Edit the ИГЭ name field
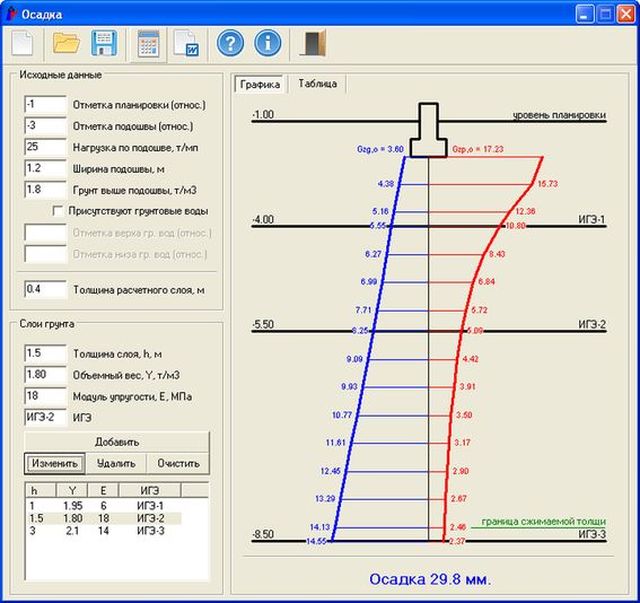 point(45,417)
